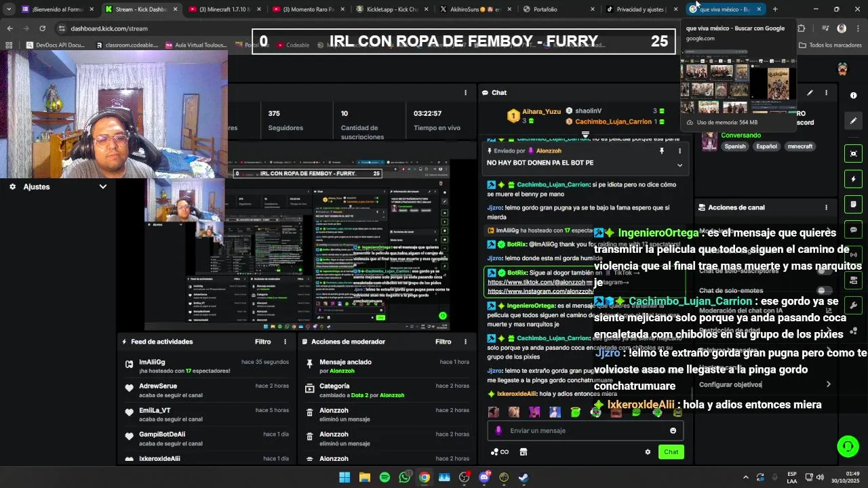Open the emoji picker in message box
868x488 pixels.
click(673, 430)
